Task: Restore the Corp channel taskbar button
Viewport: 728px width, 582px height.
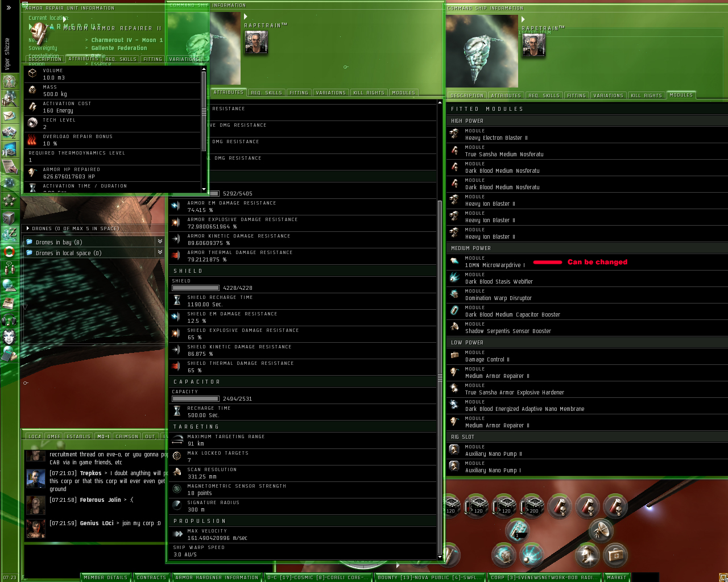Action: click(544, 577)
